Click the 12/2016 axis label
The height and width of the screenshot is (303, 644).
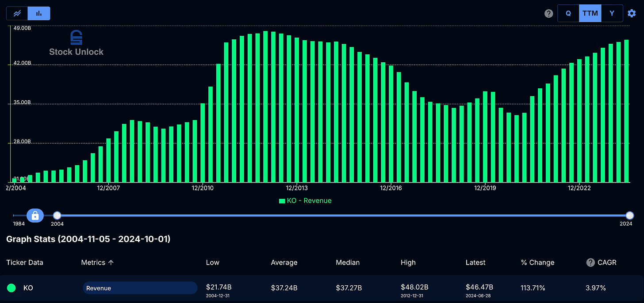[x=391, y=188]
